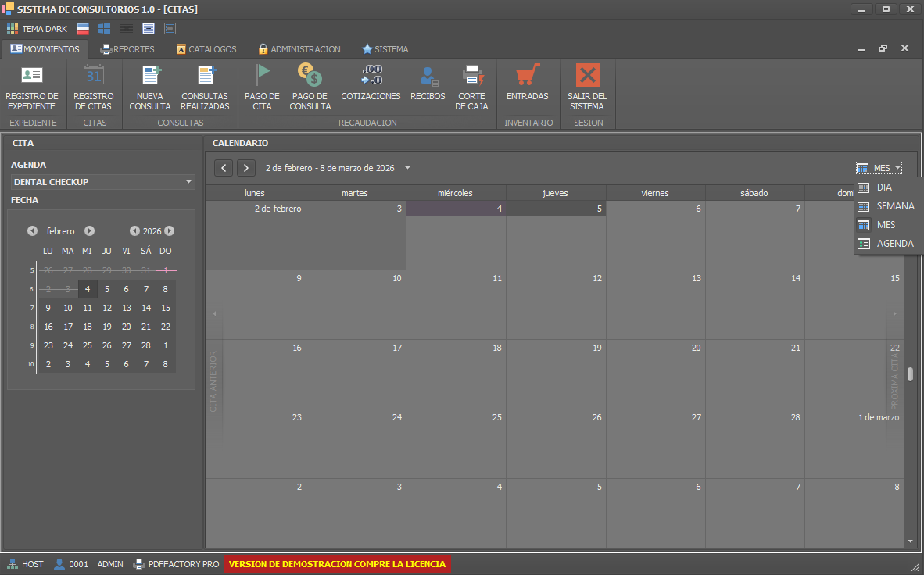Go to next calendar period
The width and height of the screenshot is (924, 575).
click(246, 168)
